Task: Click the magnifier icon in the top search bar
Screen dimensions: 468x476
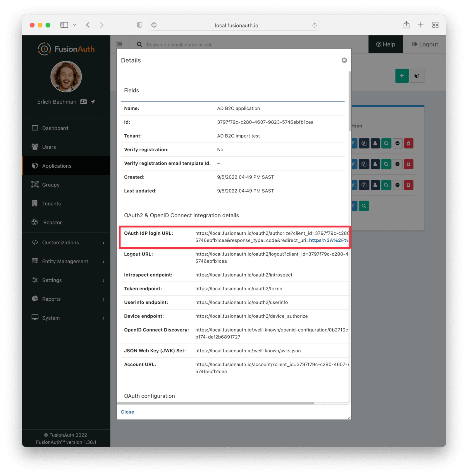Action: (140, 44)
